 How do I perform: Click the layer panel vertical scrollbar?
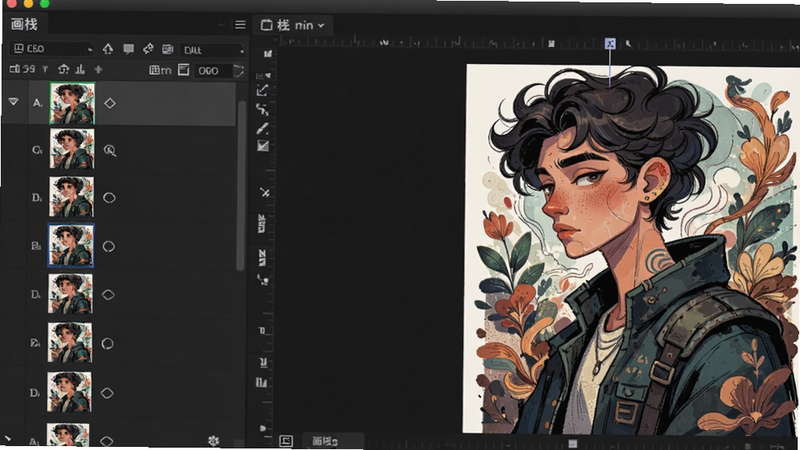(x=241, y=186)
